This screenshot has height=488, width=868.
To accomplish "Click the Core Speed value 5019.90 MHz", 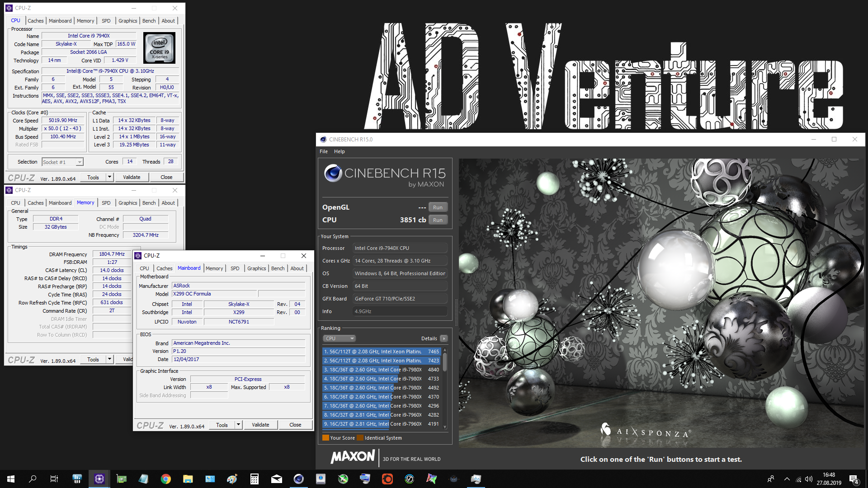I will click(x=63, y=121).
